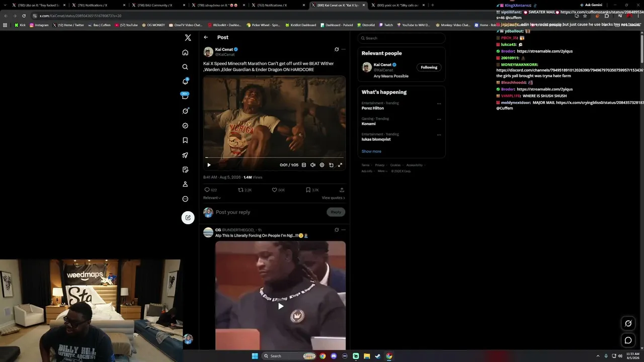The image size is (644, 362).
Task: Open Windows Start menu
Action: [x=255, y=356]
